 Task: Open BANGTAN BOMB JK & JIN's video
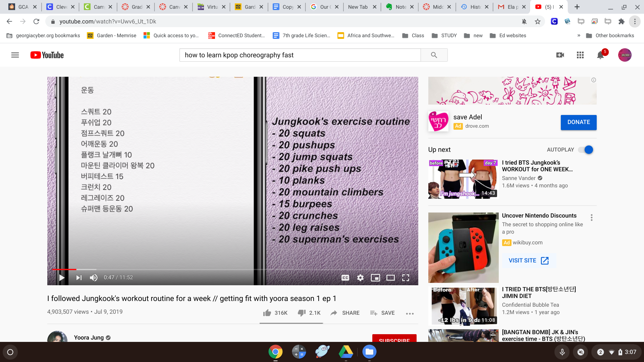coord(543,336)
